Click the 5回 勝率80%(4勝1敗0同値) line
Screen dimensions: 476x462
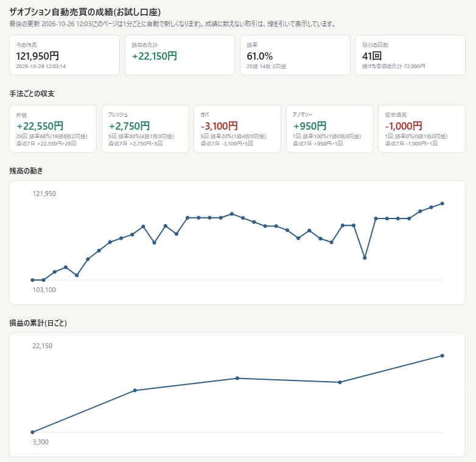[x=141, y=136]
